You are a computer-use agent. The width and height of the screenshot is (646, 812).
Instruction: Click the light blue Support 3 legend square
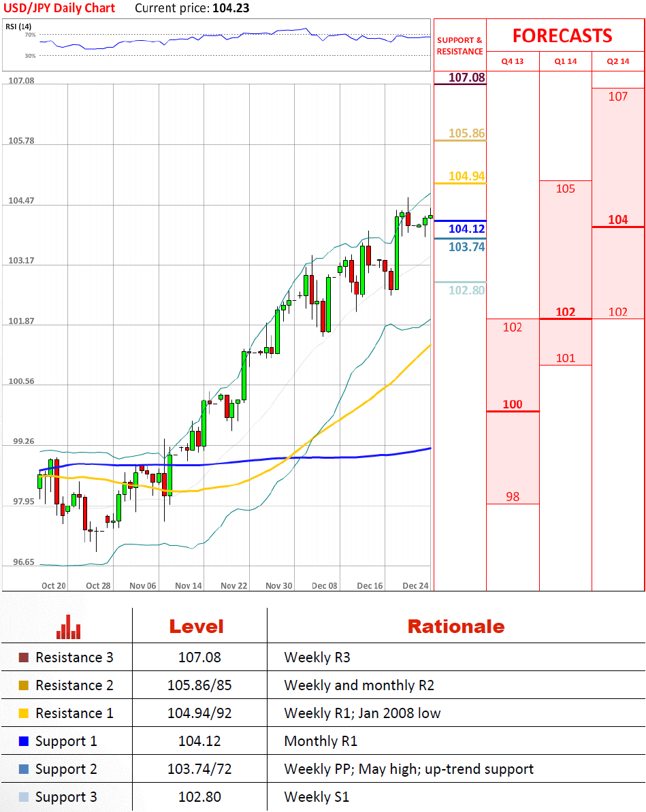(24, 797)
